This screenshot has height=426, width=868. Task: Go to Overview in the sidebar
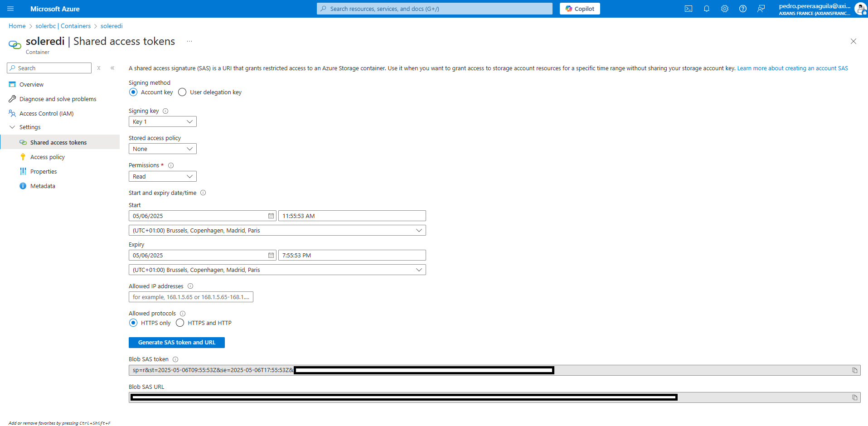pos(31,85)
